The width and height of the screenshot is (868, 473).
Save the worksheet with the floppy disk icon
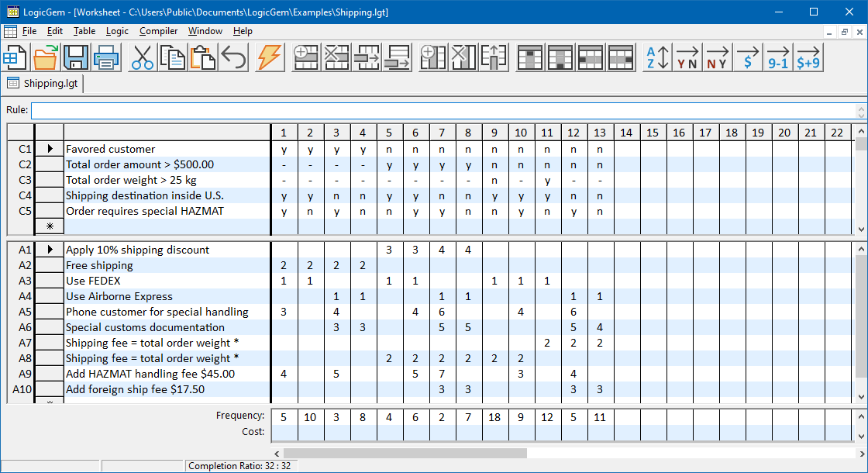[x=76, y=57]
